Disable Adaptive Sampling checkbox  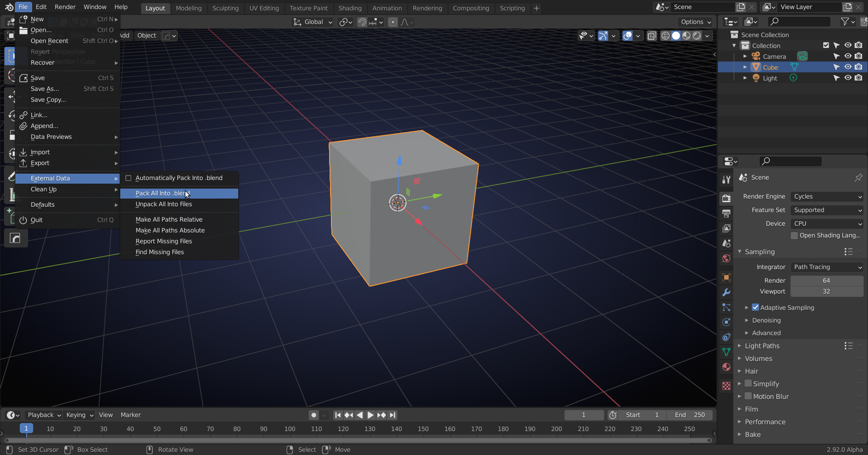pos(755,308)
